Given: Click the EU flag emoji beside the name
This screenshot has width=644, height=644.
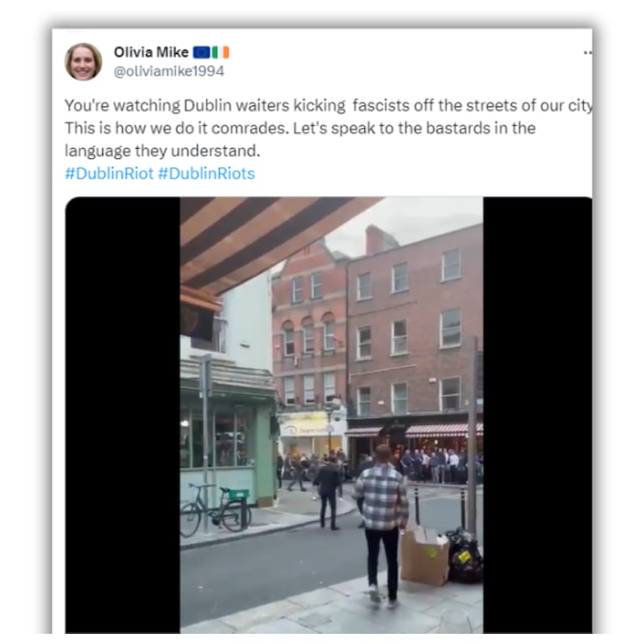Looking at the screenshot, I should pos(202,52).
